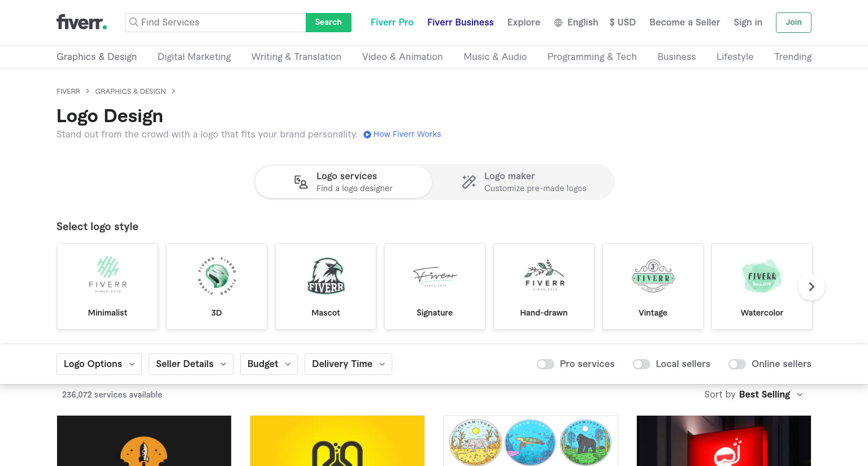Click GRAPHICS & DESIGN breadcrumb link
The image size is (868, 466).
131,92
